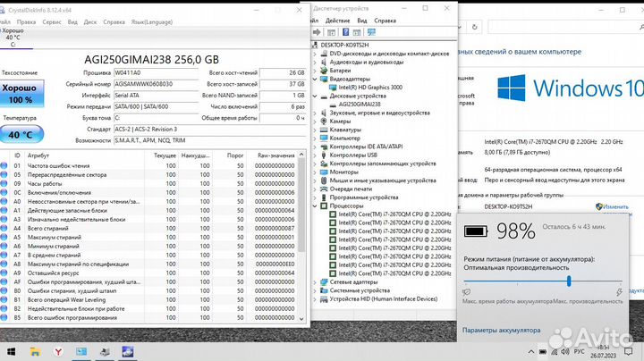This screenshot has height=361, width=644.
Task: Collapse the Видеоадаптеры category
Action: (315, 80)
